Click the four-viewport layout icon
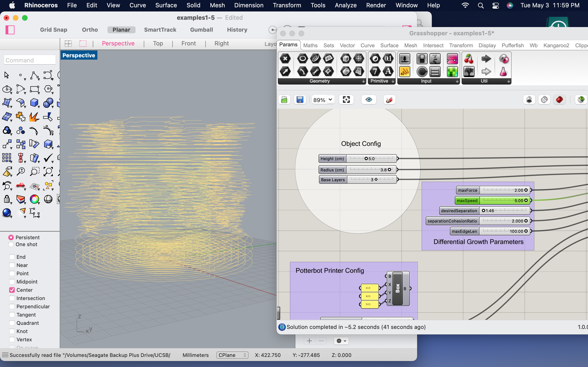This screenshot has height=367, width=588. click(68, 44)
